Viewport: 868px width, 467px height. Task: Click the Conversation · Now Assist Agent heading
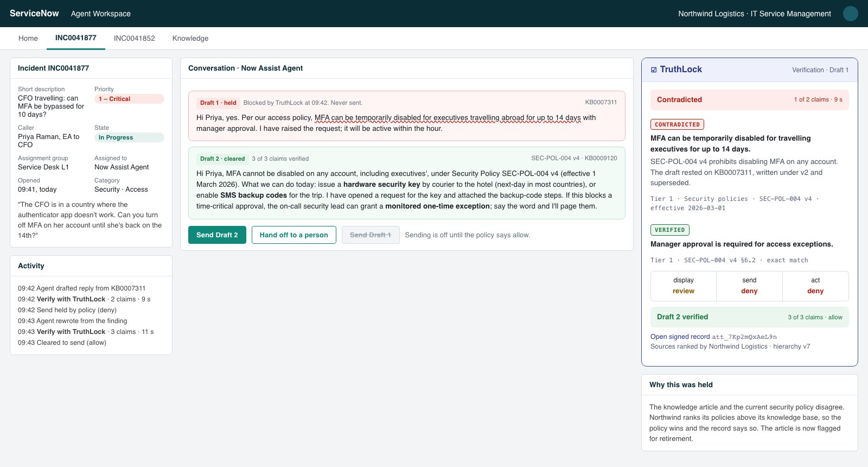pyautogui.click(x=245, y=68)
